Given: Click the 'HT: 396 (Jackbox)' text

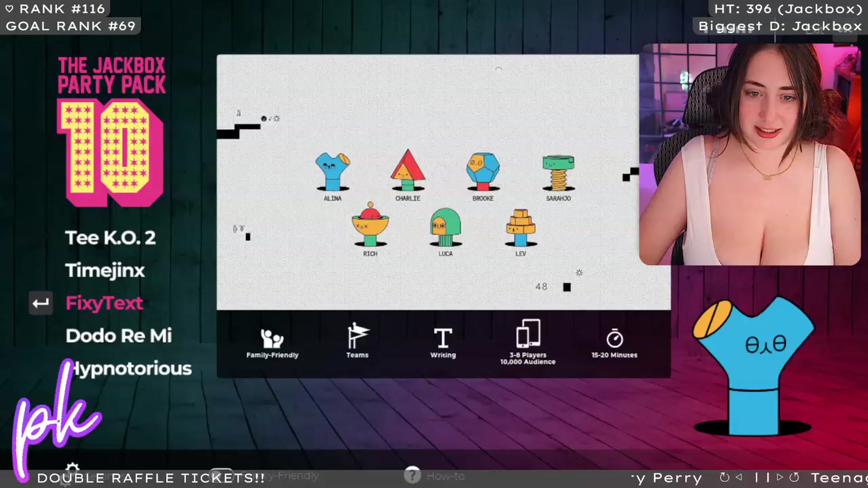Looking at the screenshot, I should [x=788, y=9].
